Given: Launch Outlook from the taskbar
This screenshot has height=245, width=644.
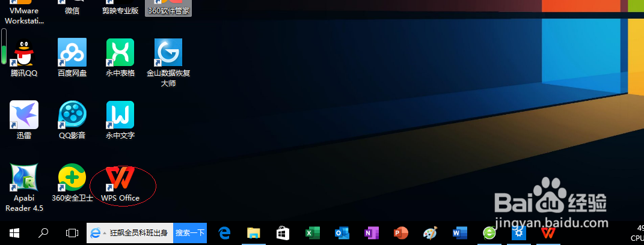Looking at the screenshot, I should click(342, 233).
